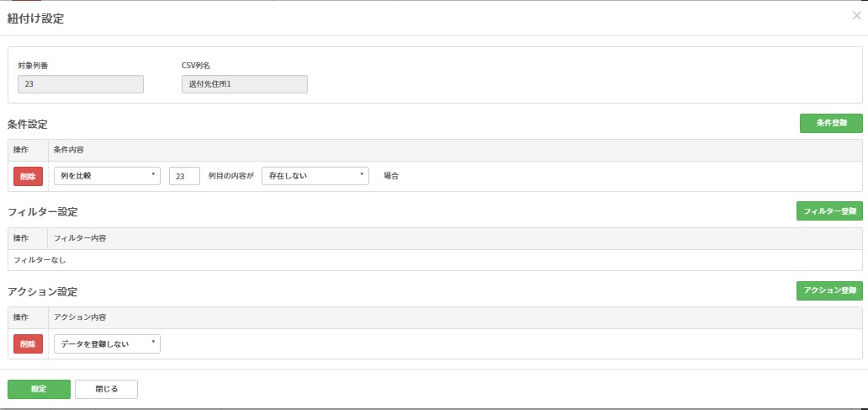This screenshot has width=868, height=410.
Task: Delete the condition row with red 削除
Action: [28, 176]
